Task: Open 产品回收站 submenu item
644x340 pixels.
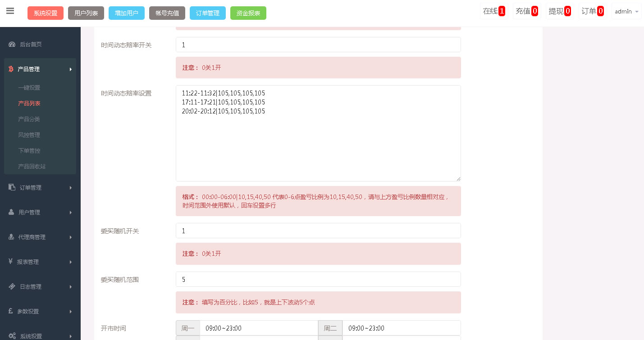Action: click(32, 167)
